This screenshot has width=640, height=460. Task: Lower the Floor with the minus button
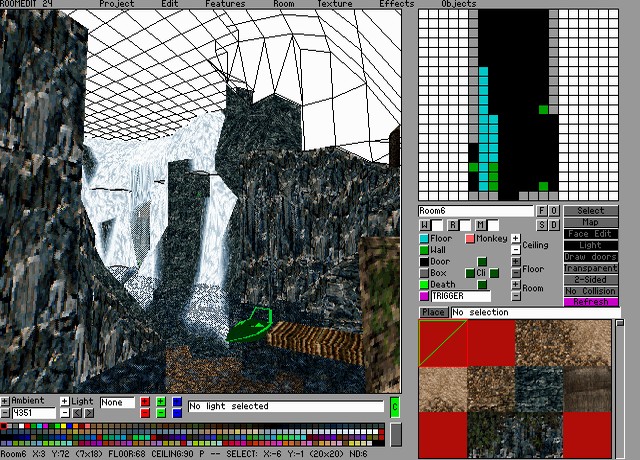[515, 273]
